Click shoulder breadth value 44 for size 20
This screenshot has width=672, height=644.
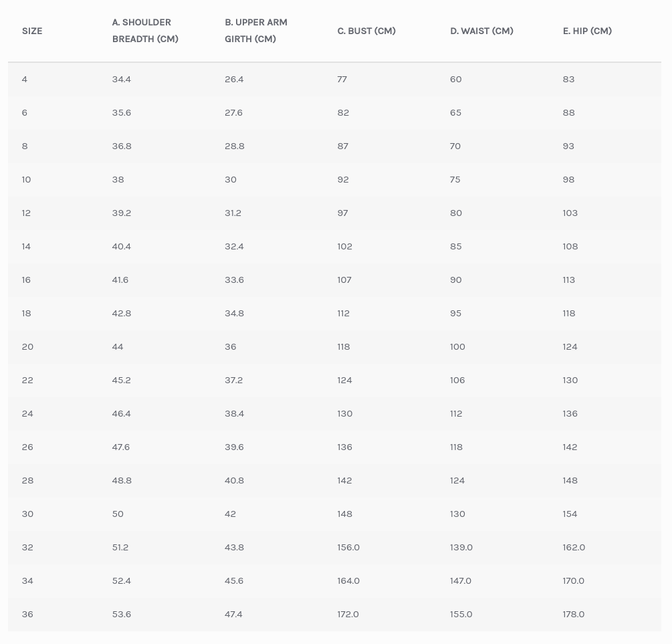click(x=118, y=346)
